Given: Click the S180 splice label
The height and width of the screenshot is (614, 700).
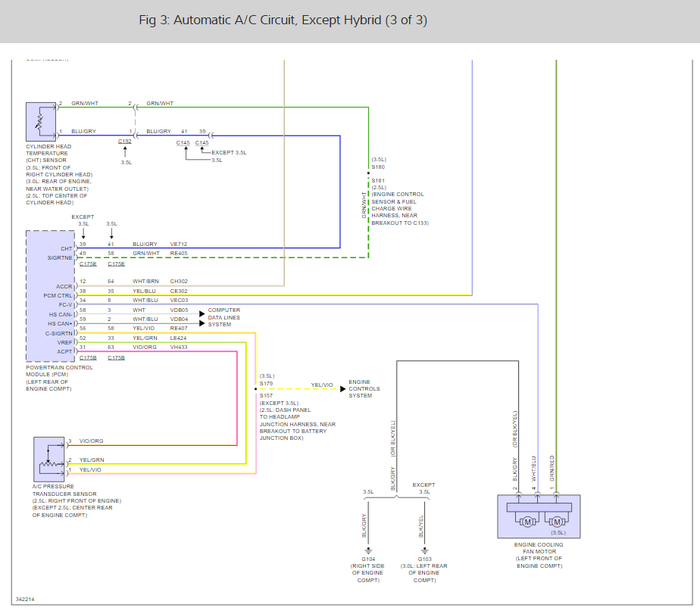Looking at the screenshot, I should [x=378, y=167].
